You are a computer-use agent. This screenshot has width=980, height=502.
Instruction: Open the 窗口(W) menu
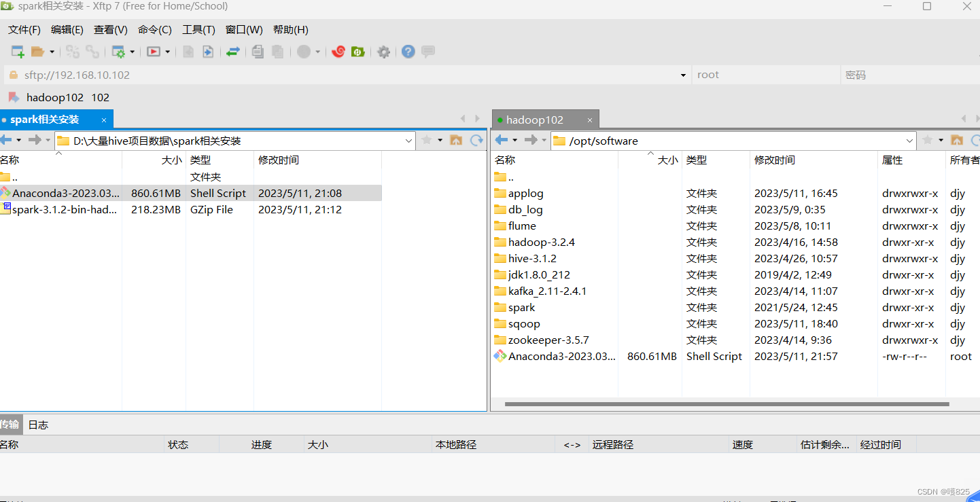click(244, 30)
